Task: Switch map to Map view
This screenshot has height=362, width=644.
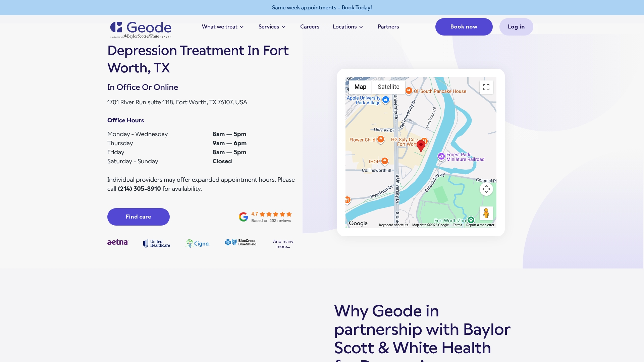Action: pyautogui.click(x=360, y=87)
